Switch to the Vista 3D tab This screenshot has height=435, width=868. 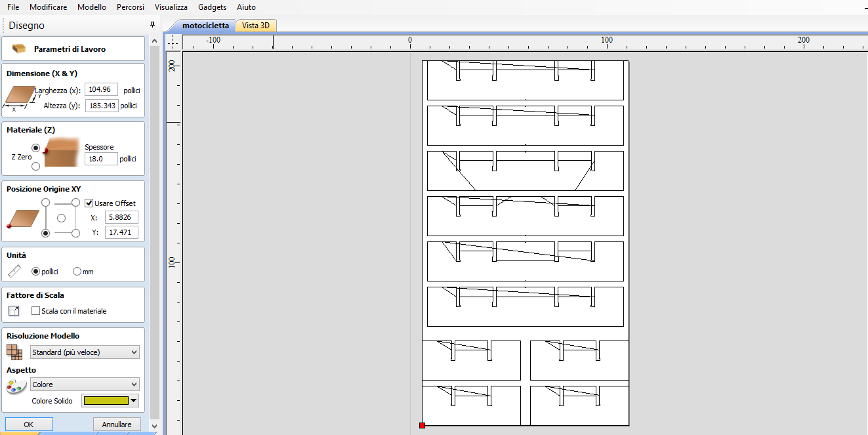coord(255,26)
